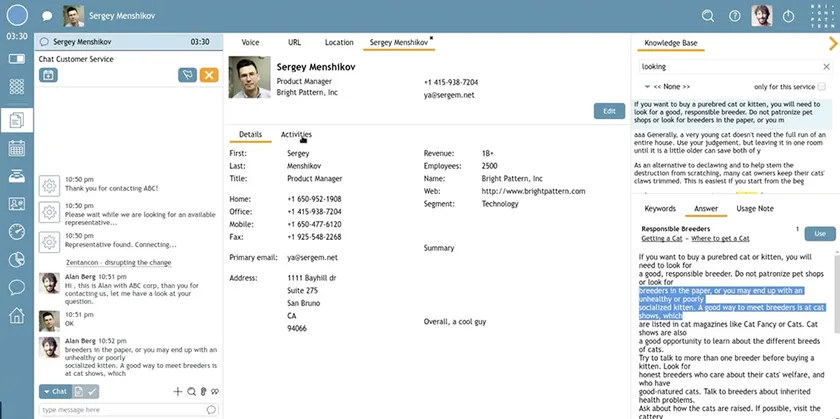Open the calendar icon in left sidebar

point(16,149)
